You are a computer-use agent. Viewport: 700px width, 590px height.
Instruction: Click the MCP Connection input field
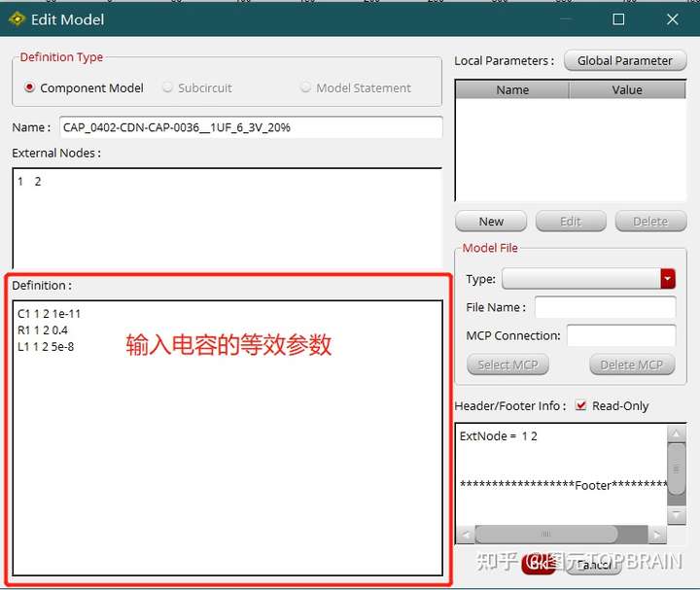[x=621, y=335]
